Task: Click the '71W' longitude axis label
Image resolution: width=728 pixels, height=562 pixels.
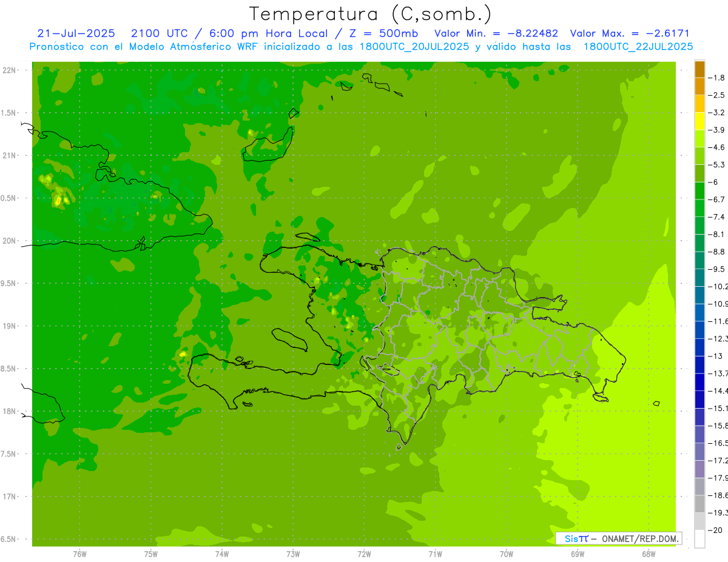Action: pyautogui.click(x=435, y=554)
